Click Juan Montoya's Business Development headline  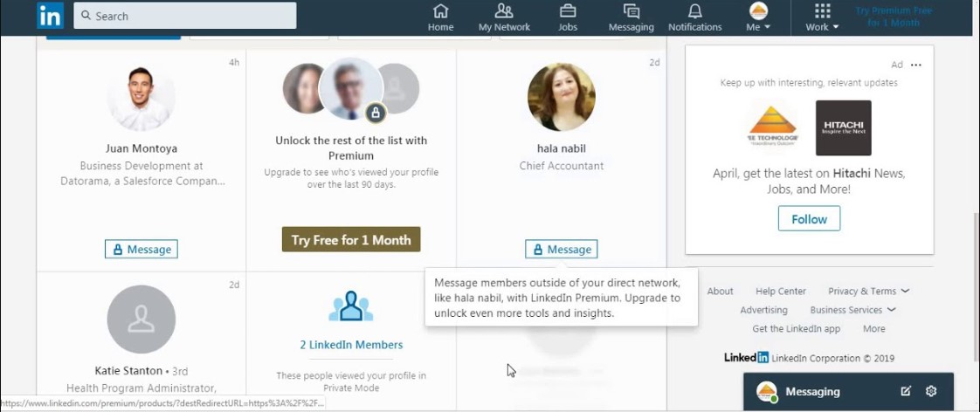coord(141,174)
